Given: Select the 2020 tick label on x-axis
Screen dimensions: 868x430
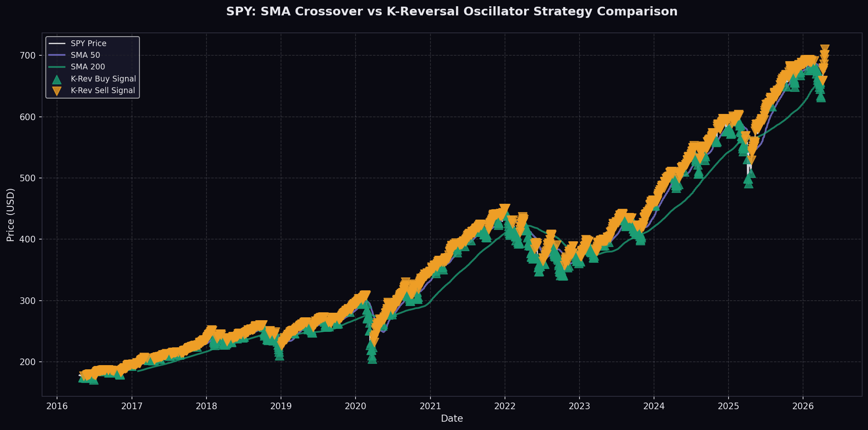Looking at the screenshot, I should [356, 406].
